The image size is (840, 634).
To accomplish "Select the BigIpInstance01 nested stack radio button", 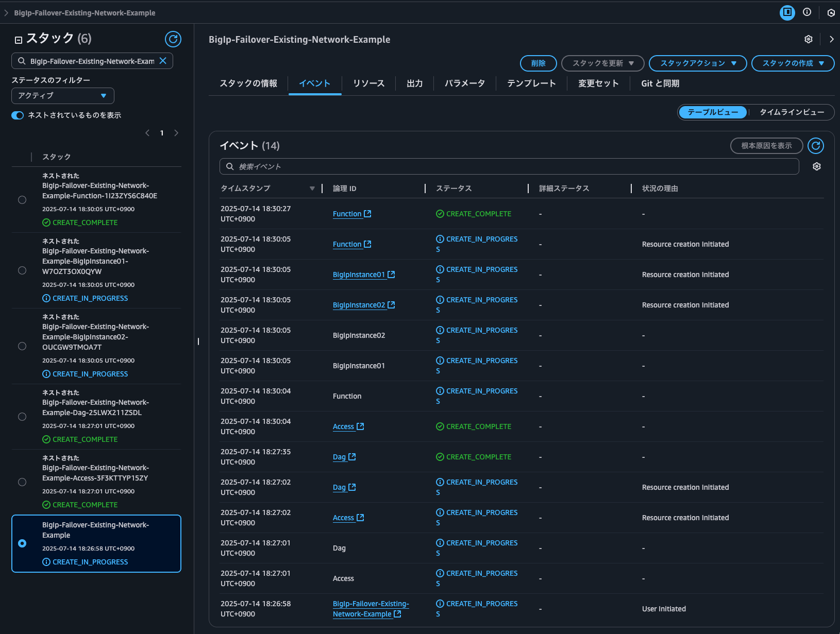I will (22, 270).
